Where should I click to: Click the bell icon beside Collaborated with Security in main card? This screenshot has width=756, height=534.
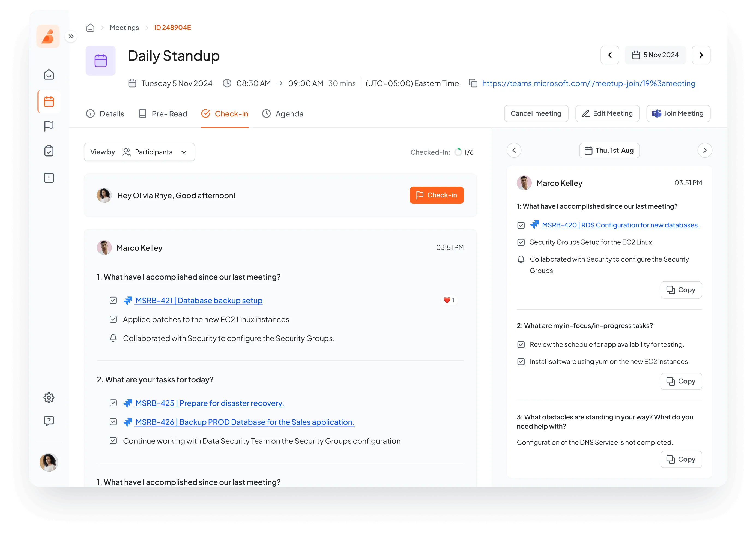(x=113, y=338)
